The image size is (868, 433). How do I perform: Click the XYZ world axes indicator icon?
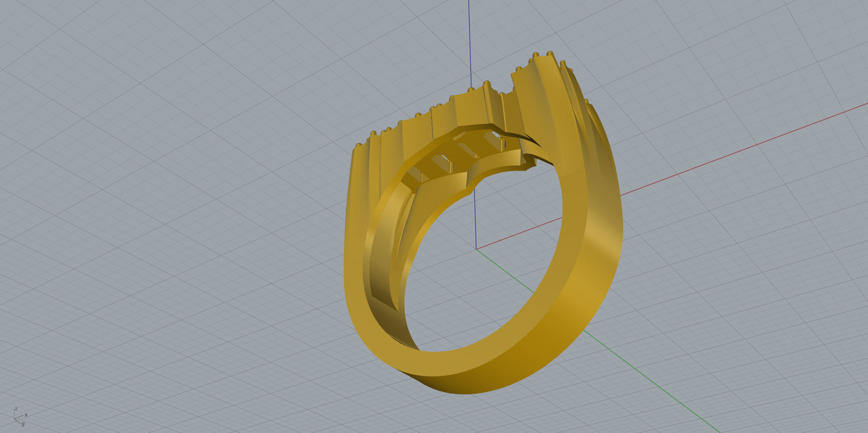[20, 417]
